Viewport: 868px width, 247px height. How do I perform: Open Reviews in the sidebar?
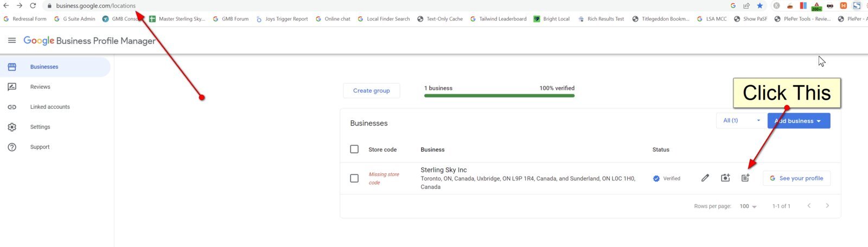[x=55, y=87]
